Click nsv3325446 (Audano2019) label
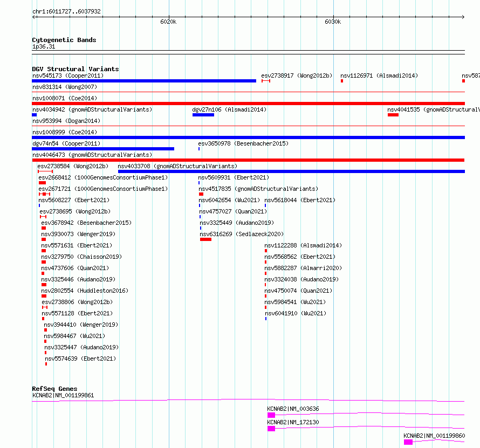Image resolution: width=480 pixels, height=448 pixels. (78, 279)
